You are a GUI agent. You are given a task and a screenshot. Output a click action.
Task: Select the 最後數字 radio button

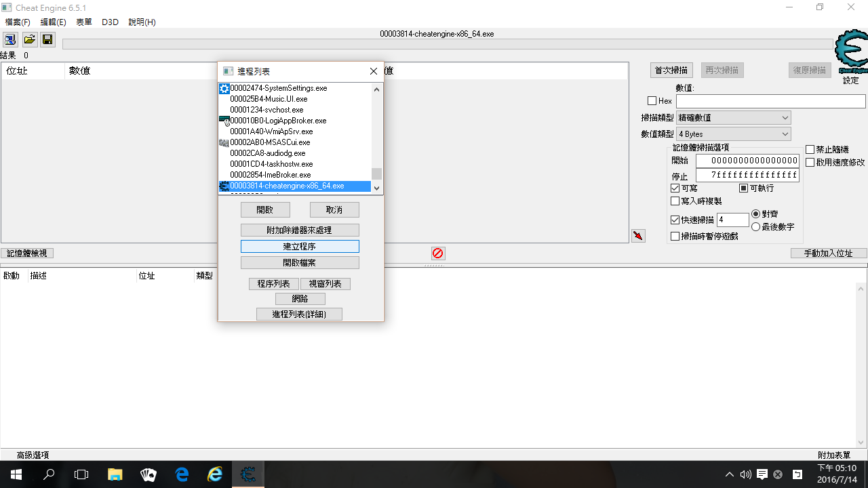pos(756,226)
